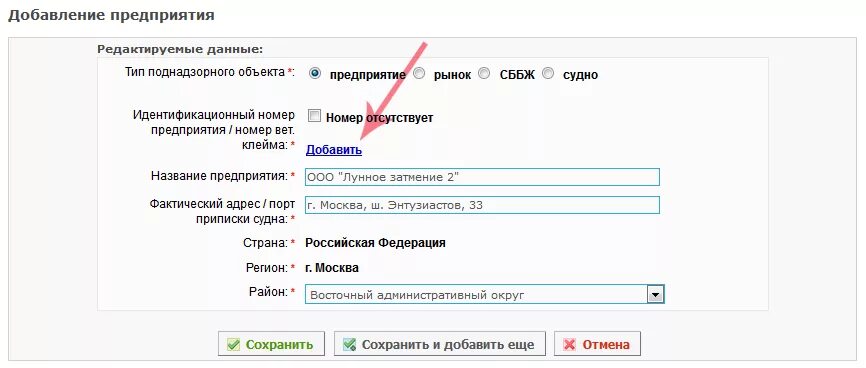
Task: Click the Сохранить button
Action: [x=271, y=344]
